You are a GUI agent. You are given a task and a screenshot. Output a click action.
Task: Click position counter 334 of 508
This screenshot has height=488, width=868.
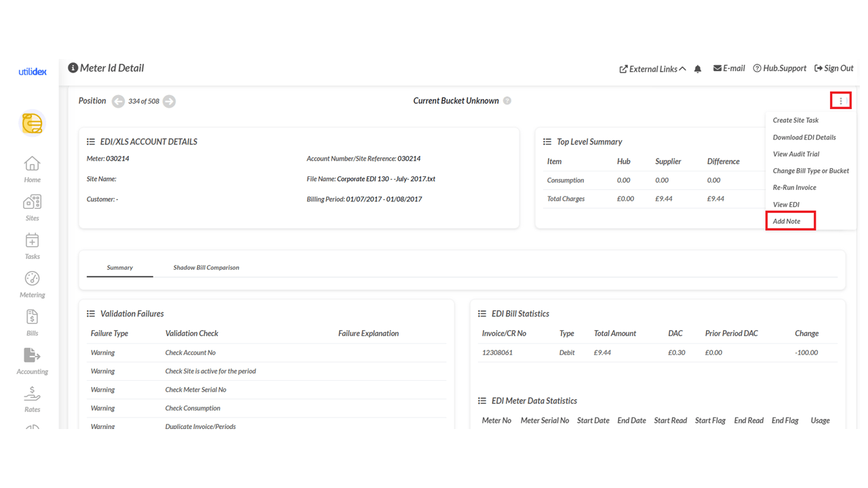click(144, 101)
